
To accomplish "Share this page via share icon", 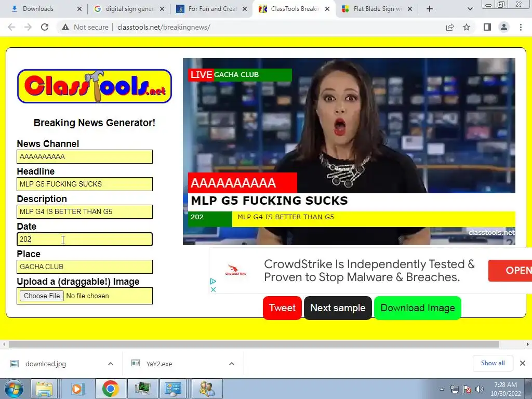I will coord(450,27).
